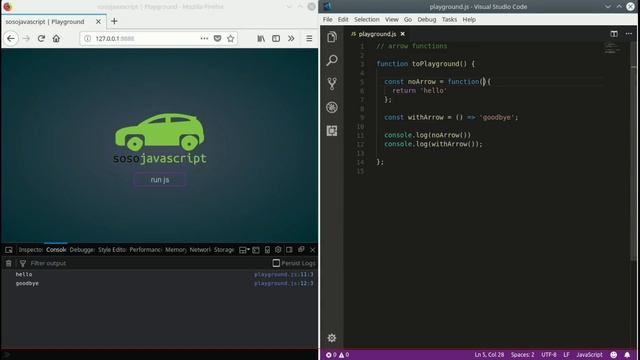640x360 pixels.
Task: Toggle console filter funnel icon
Action: click(x=23, y=263)
